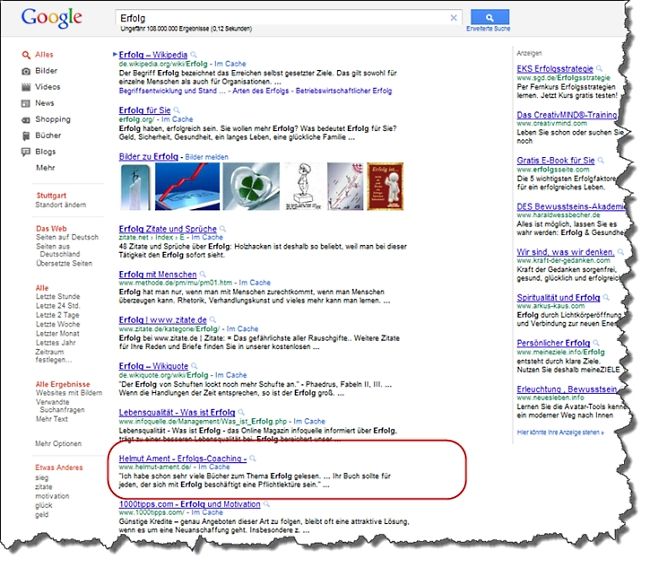Select the Videos film icon
The height and width of the screenshot is (568, 650).
click(26, 88)
